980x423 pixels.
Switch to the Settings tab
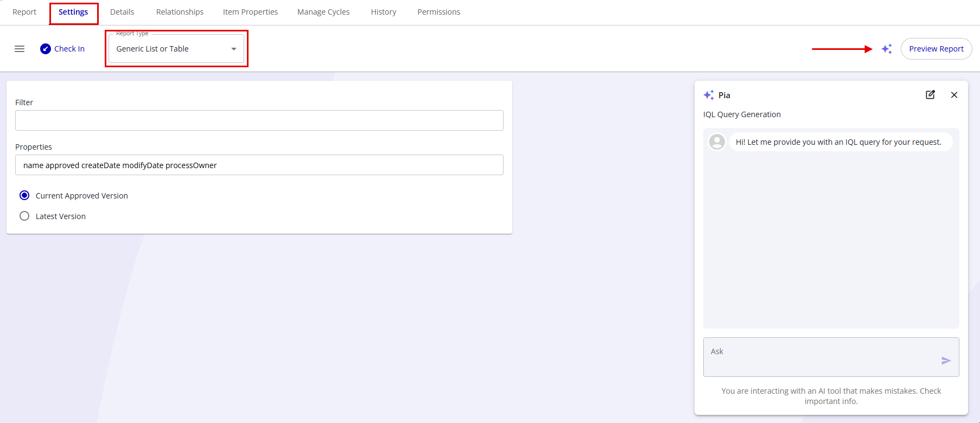tap(73, 12)
